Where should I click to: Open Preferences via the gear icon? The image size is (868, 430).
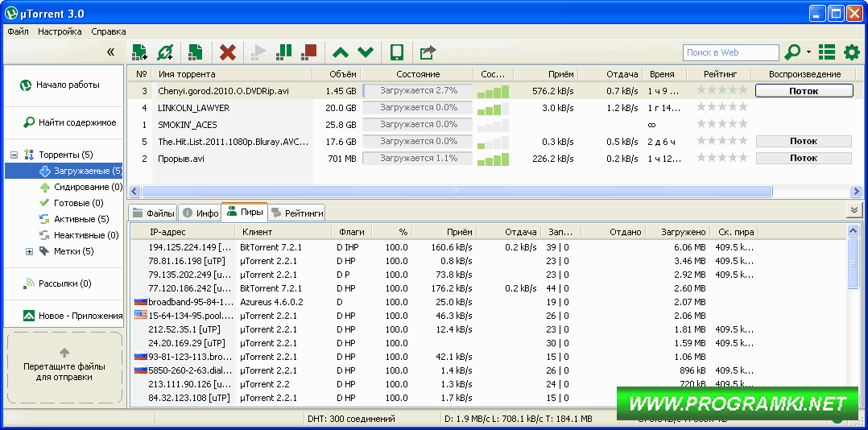pos(851,52)
